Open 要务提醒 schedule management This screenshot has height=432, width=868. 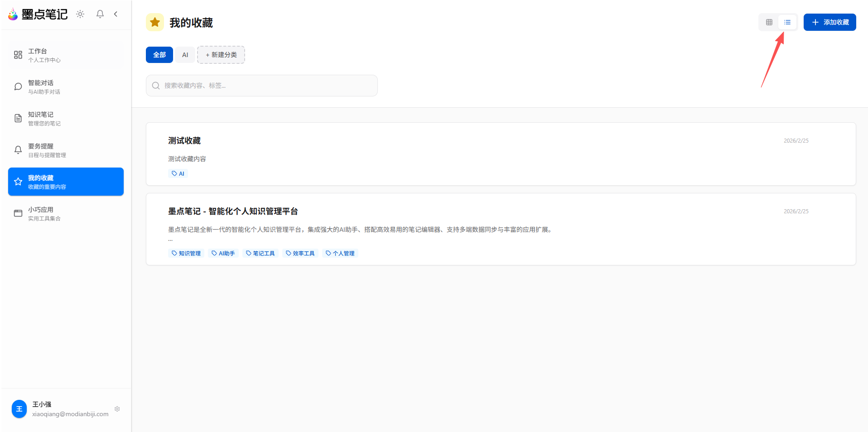[x=66, y=150]
